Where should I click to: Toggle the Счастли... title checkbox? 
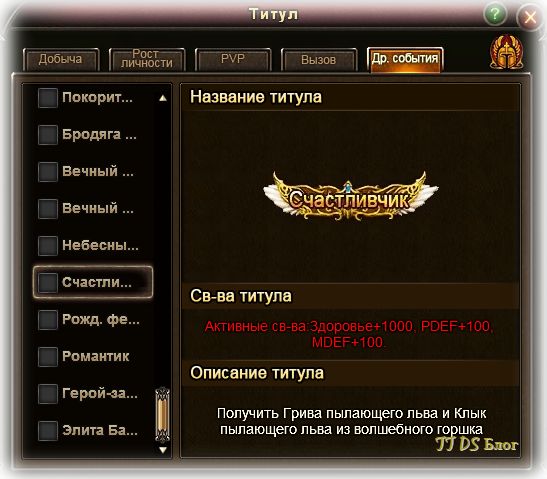48,283
